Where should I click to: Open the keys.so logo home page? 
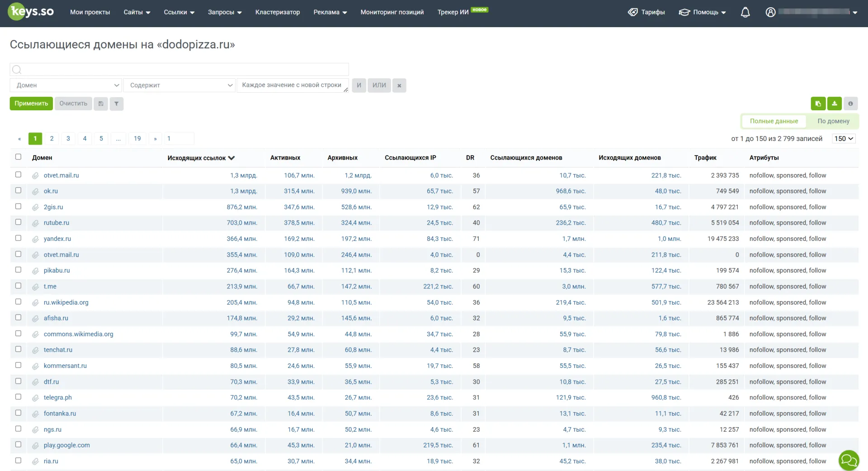[31, 12]
